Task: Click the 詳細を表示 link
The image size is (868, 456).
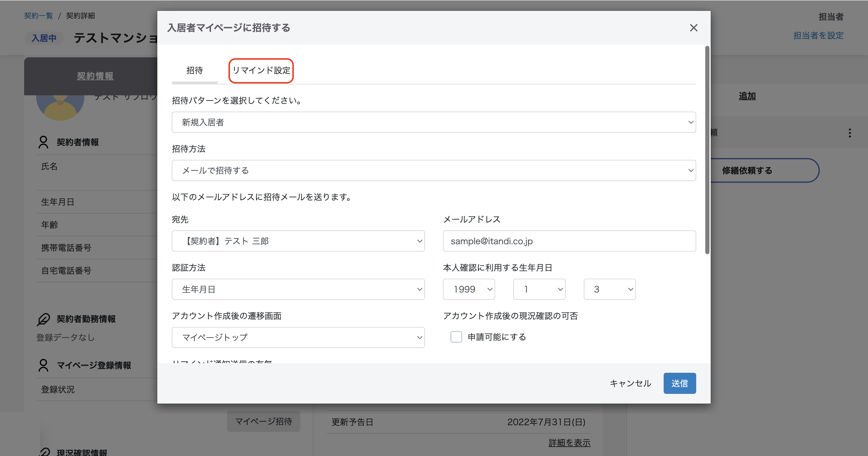Action: [x=569, y=442]
